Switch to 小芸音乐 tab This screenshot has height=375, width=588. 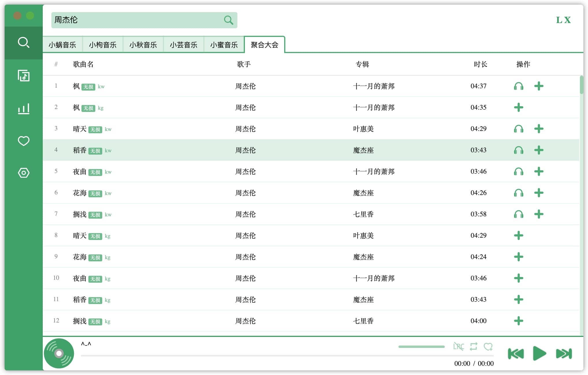184,45
